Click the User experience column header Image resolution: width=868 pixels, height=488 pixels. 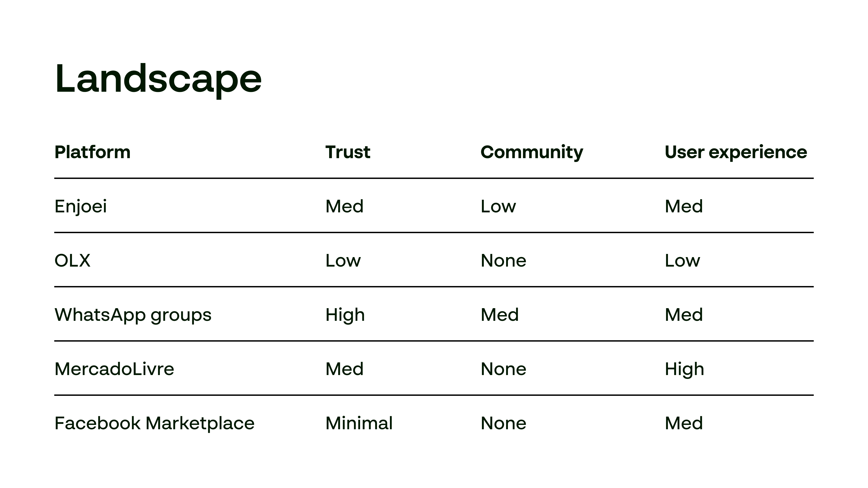click(736, 152)
